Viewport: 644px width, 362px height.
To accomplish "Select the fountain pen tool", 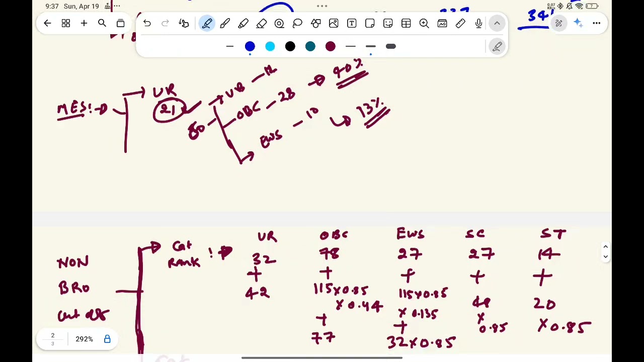I will click(207, 23).
